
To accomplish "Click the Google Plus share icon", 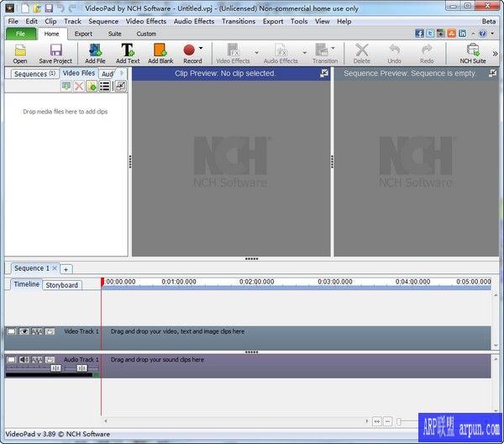I will tap(441, 34).
